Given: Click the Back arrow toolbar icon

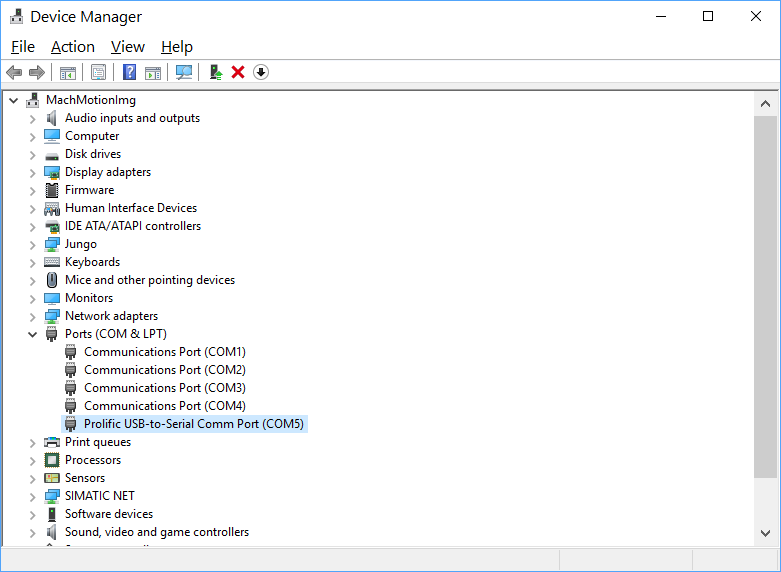Looking at the screenshot, I should pos(14,72).
